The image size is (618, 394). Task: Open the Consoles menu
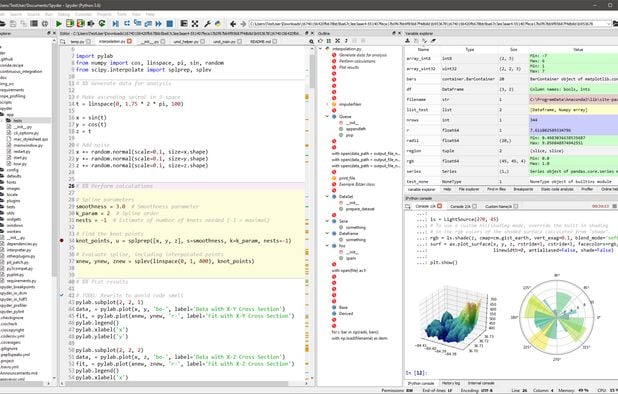(x=83, y=14)
